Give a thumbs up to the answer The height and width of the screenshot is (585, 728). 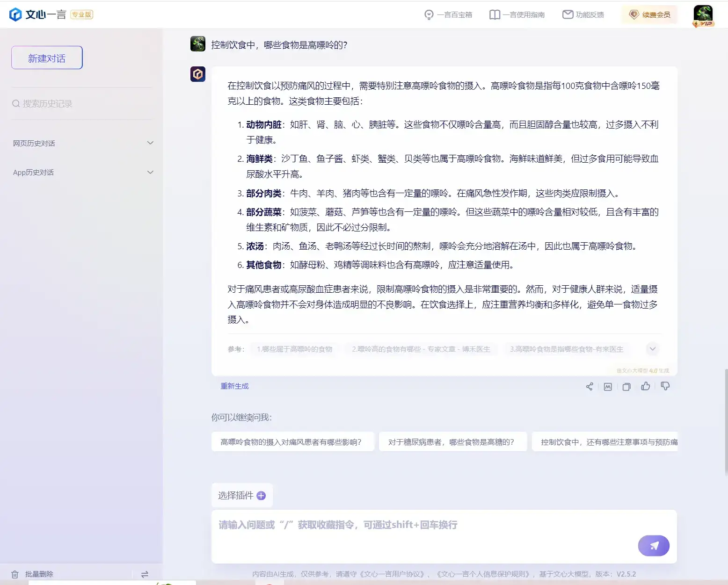click(646, 386)
